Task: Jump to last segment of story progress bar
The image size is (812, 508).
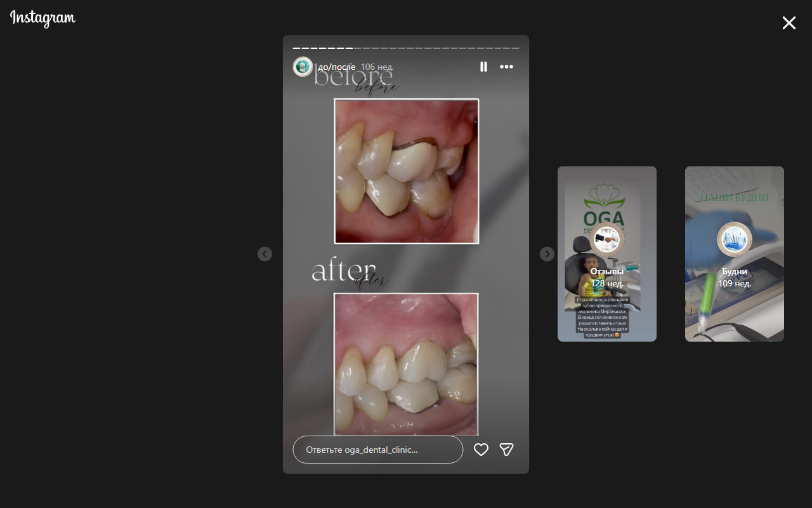Action: pyautogui.click(x=515, y=48)
